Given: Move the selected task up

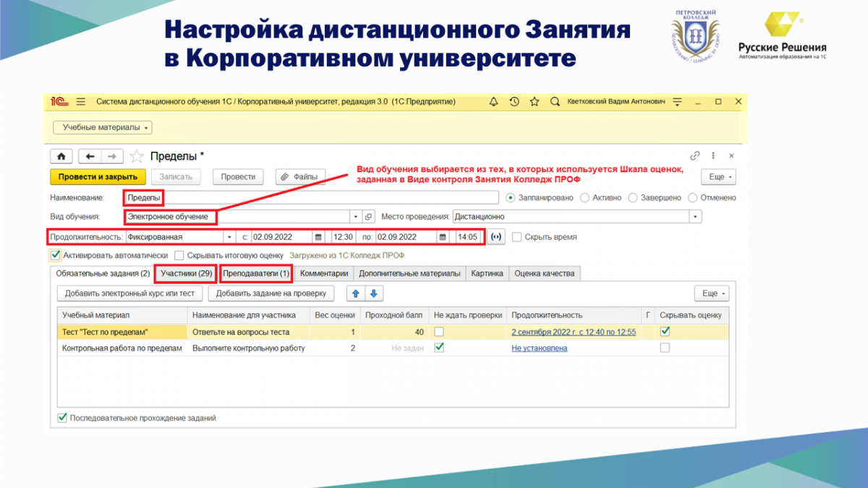Looking at the screenshot, I should point(355,294).
